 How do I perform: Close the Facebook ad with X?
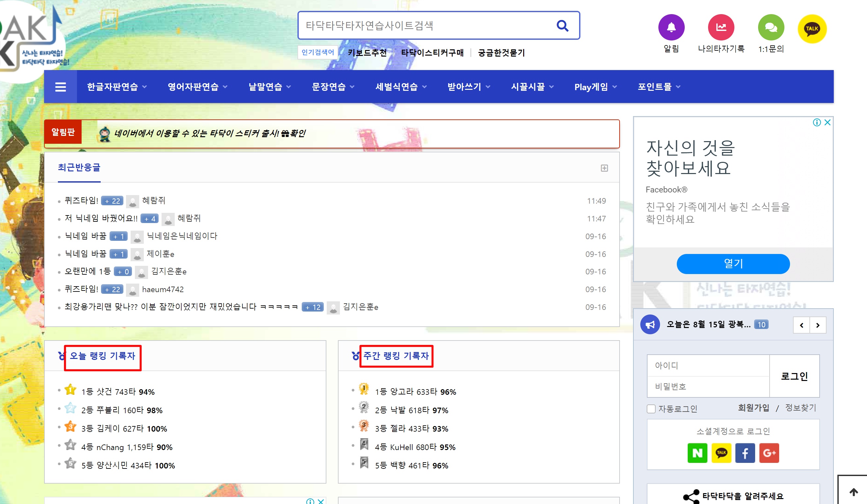click(x=828, y=122)
